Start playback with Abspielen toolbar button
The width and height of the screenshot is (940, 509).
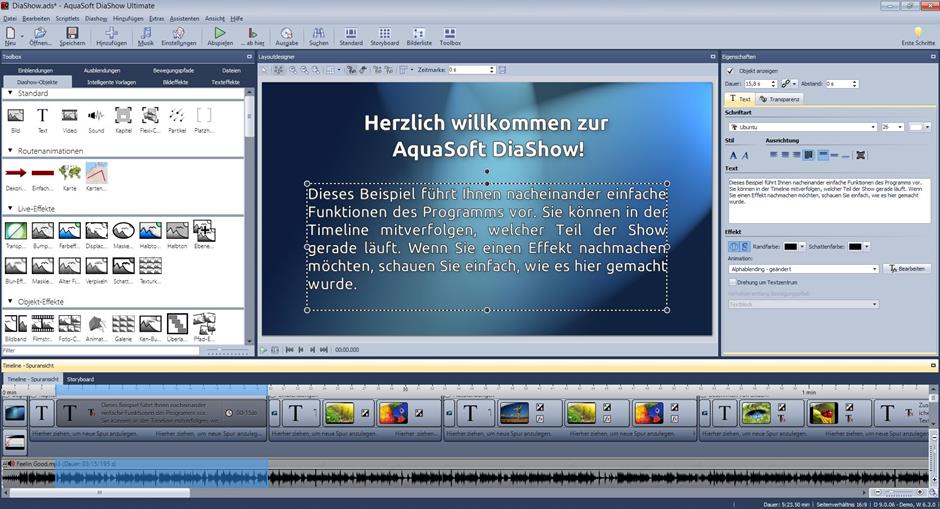pos(220,36)
